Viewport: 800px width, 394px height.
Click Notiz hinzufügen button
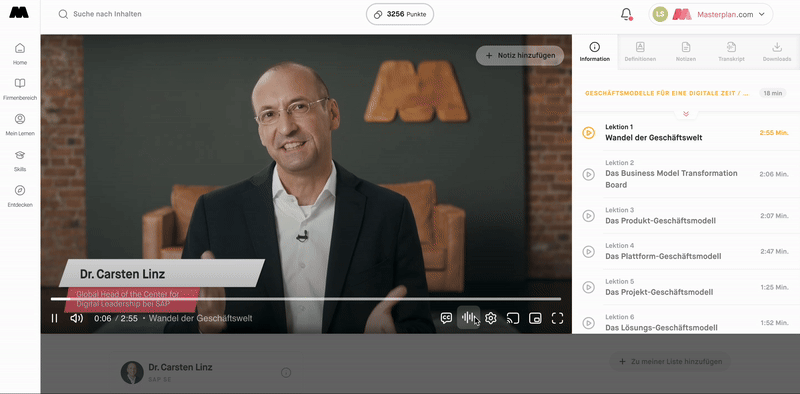click(519, 56)
